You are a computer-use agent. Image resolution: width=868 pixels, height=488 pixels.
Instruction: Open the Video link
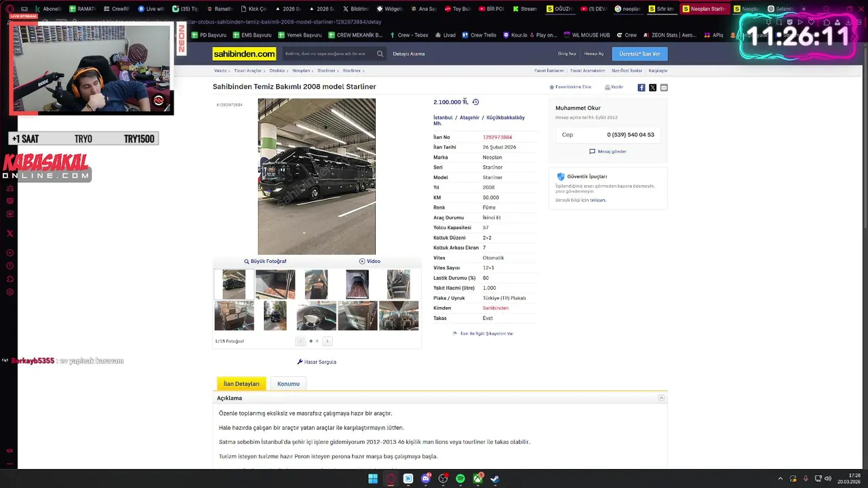tap(370, 261)
